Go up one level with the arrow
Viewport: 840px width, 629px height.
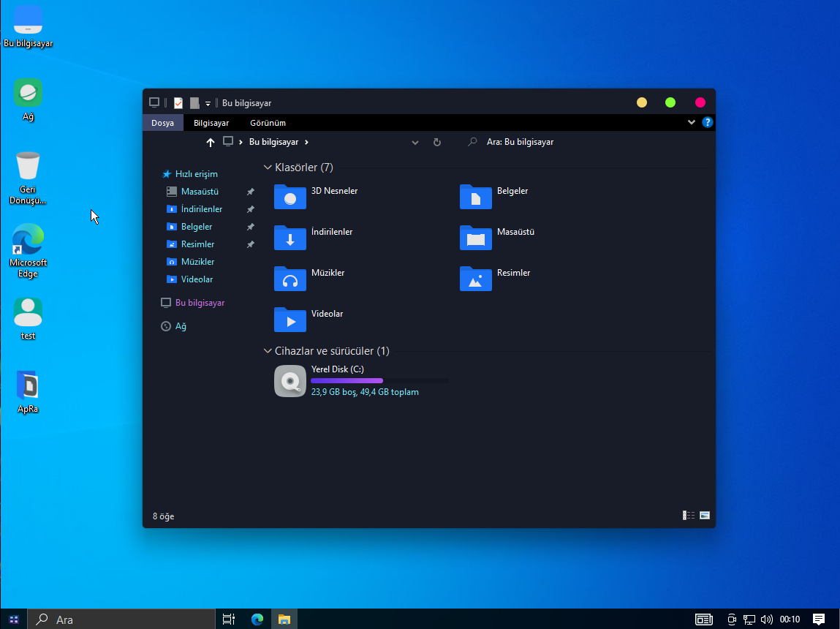[x=210, y=142]
